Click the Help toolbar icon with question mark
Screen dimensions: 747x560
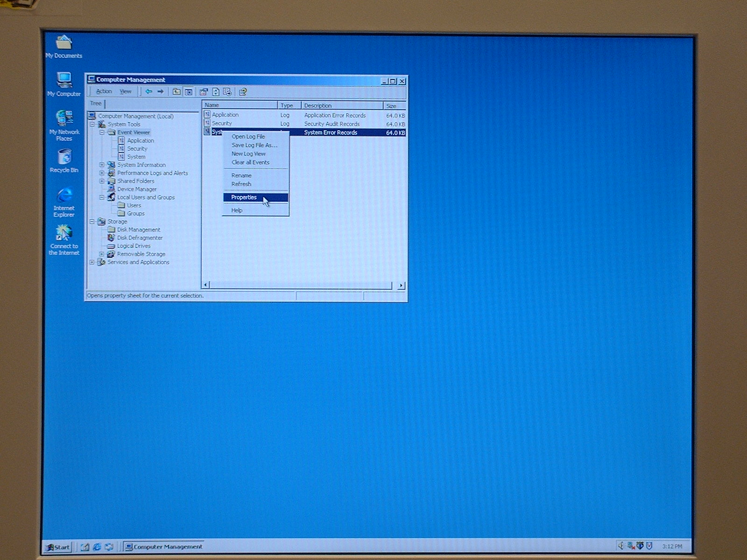(243, 92)
